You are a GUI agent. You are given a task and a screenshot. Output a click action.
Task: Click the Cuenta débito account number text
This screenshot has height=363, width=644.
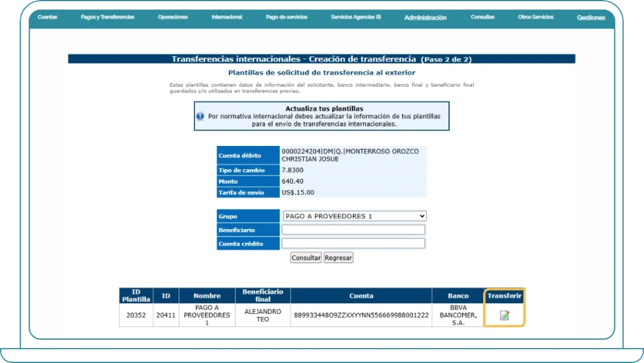[352, 154]
